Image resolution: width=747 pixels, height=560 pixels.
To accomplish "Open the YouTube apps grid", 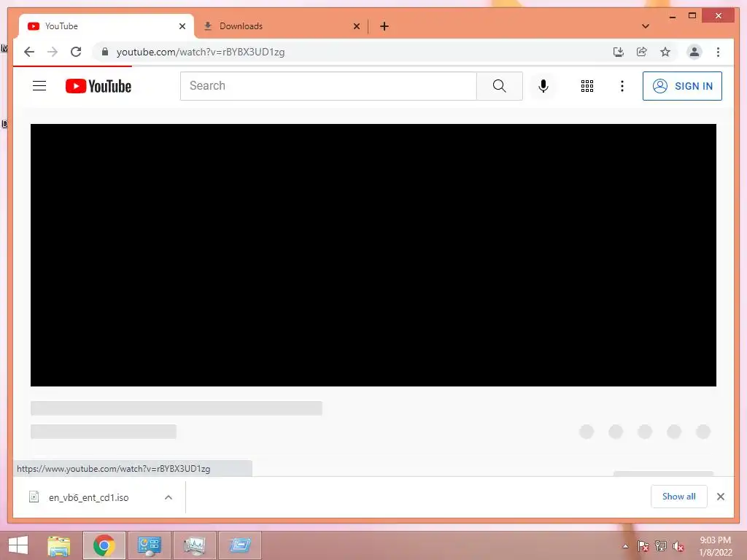I will click(587, 86).
